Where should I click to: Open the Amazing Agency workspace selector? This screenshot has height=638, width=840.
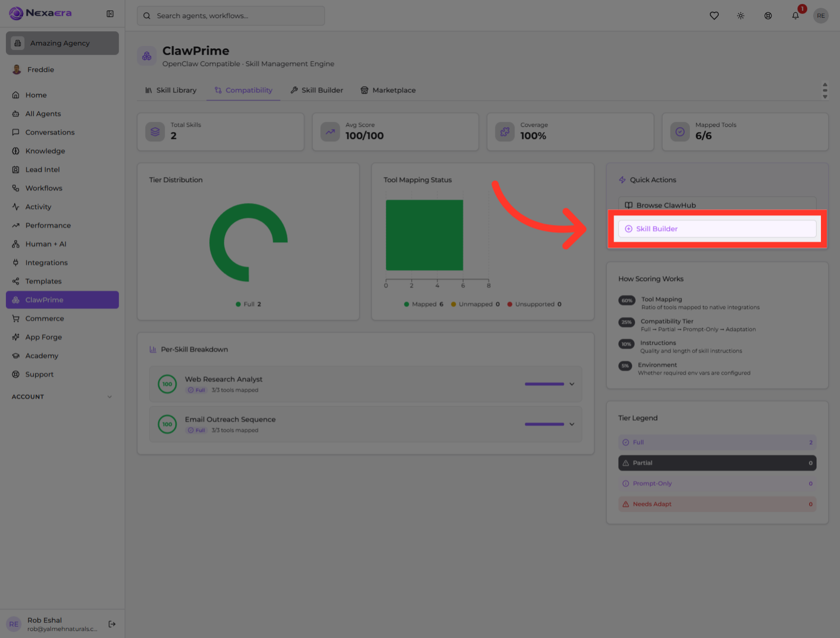pyautogui.click(x=63, y=43)
